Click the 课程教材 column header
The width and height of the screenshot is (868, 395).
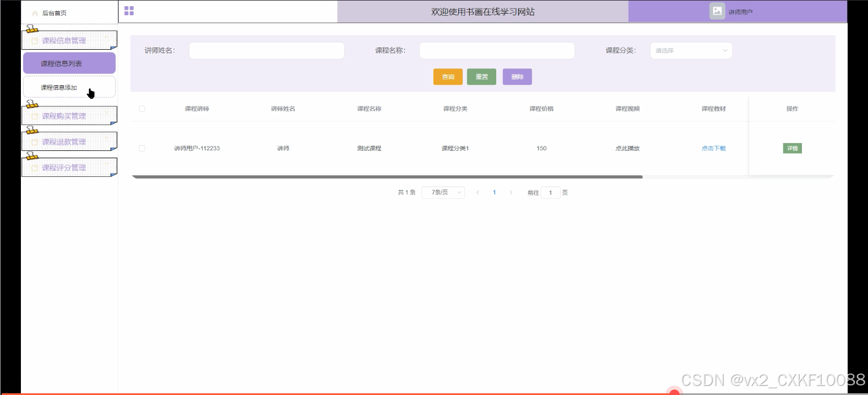click(714, 108)
